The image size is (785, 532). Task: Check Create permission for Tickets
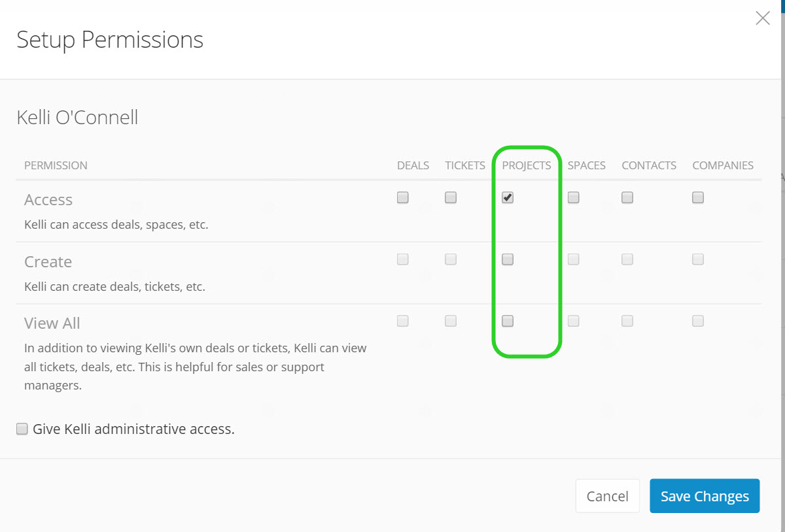[451, 259]
